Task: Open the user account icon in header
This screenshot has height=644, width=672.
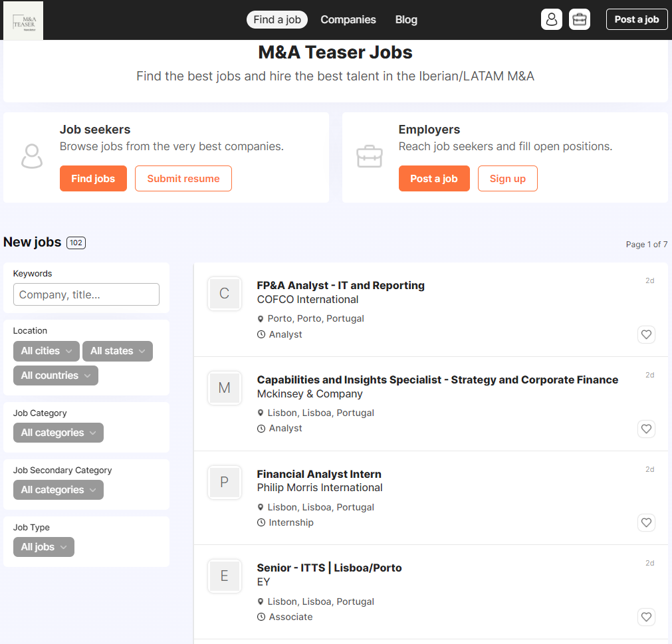Action: point(552,20)
